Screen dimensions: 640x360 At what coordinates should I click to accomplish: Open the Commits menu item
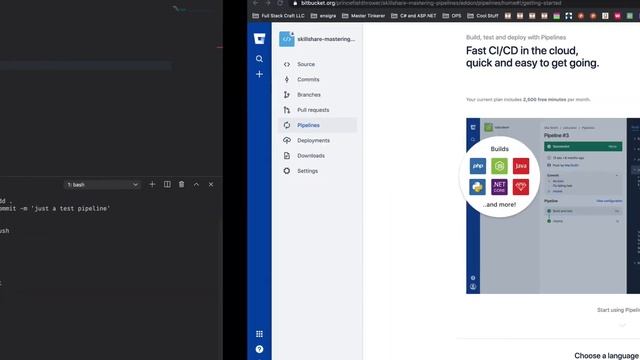318,79
